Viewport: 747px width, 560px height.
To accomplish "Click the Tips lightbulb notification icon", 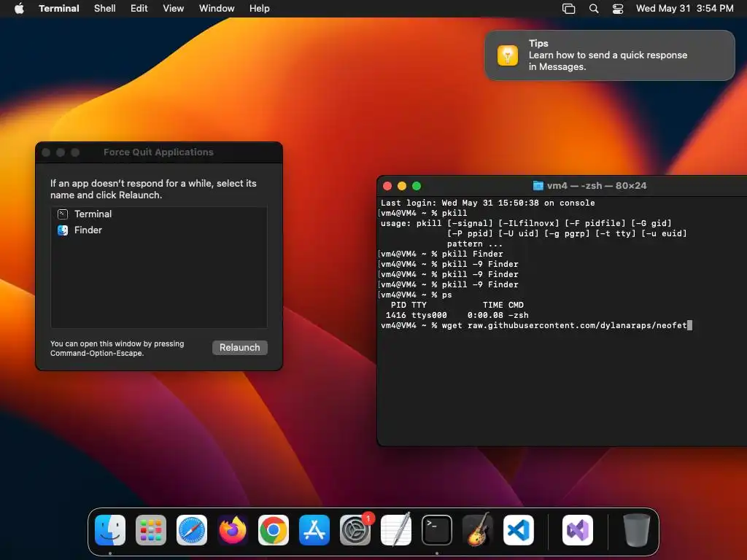I will [x=508, y=55].
